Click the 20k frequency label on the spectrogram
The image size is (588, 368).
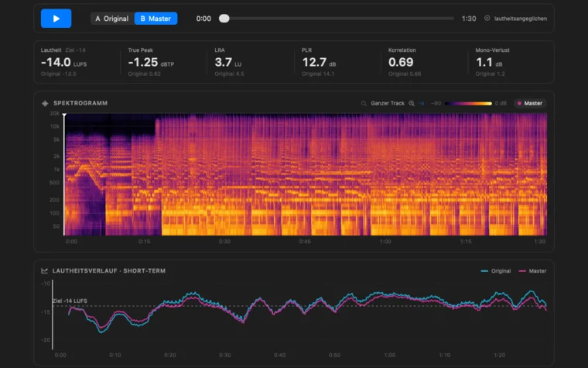[x=55, y=113]
